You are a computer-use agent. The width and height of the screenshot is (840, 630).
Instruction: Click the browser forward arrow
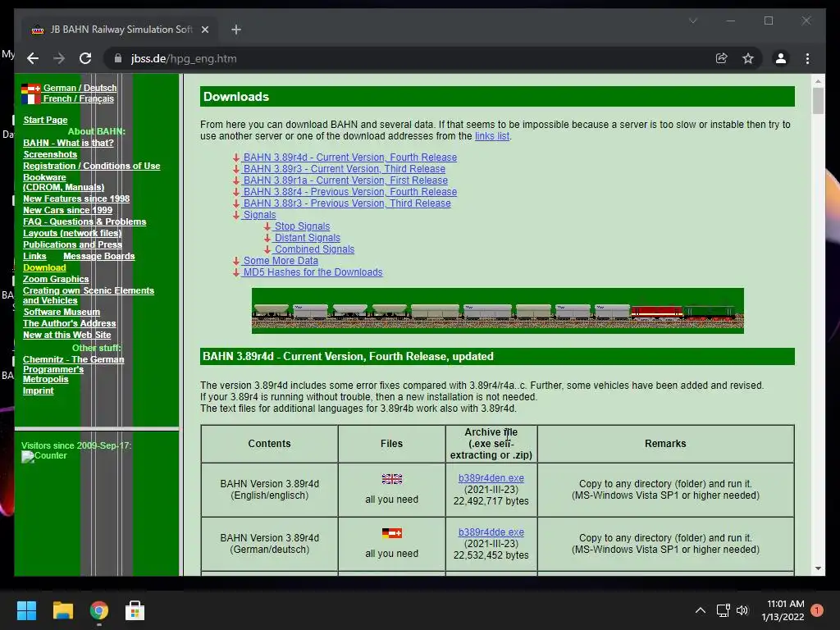[59, 58]
